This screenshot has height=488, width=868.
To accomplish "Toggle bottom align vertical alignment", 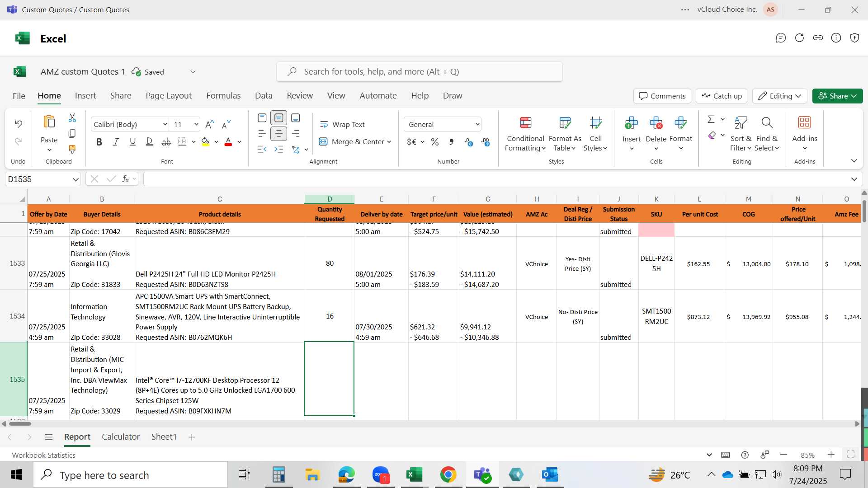I will click(296, 118).
